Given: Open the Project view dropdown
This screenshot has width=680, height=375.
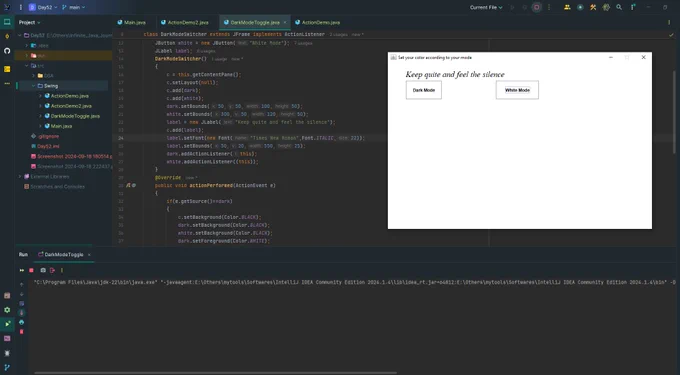Looking at the screenshot, I should (29, 22).
